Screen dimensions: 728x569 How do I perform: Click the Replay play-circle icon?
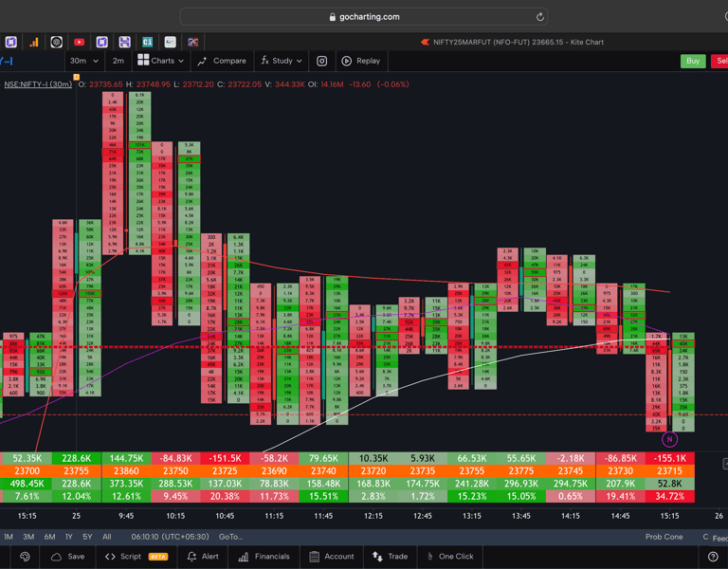point(346,61)
